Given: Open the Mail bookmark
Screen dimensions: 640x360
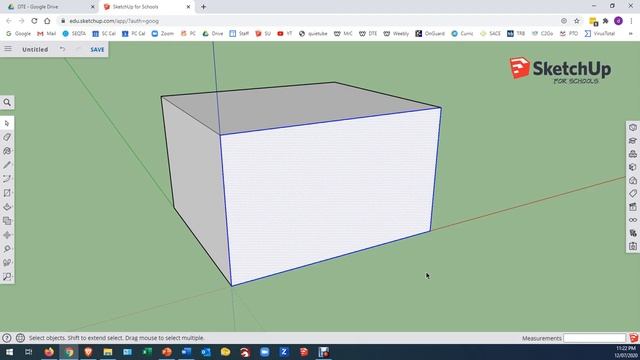Looking at the screenshot, I should click(x=47, y=33).
